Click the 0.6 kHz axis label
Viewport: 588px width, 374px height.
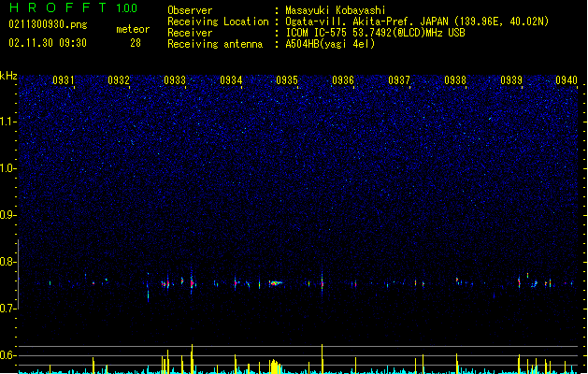pos(7,355)
